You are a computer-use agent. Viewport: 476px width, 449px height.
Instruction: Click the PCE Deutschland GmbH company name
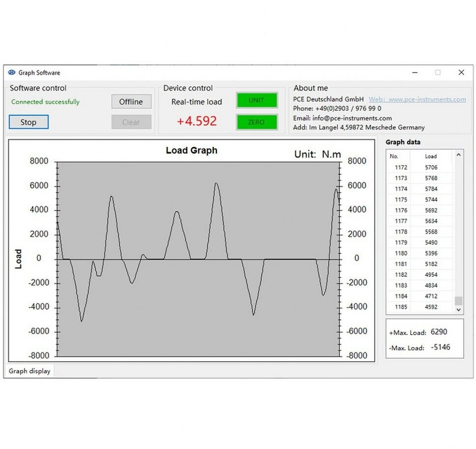328,99
